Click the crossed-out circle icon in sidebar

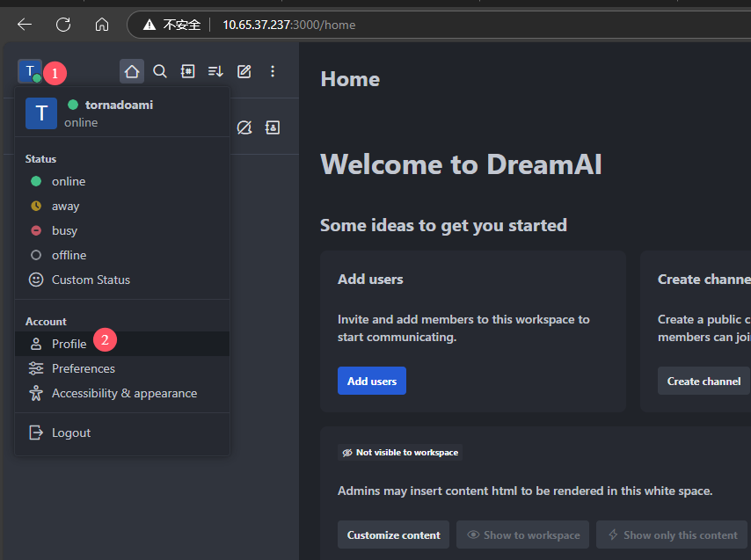(x=244, y=127)
